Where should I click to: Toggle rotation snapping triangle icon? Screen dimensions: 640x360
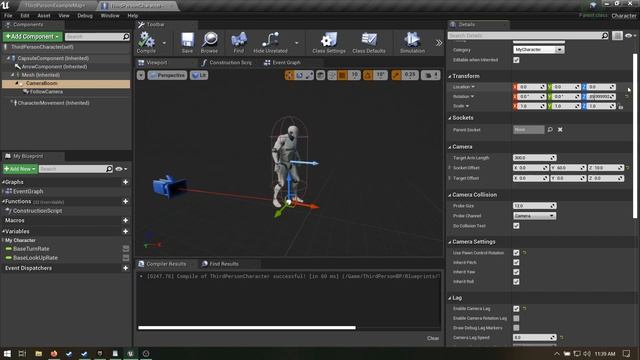(368, 75)
